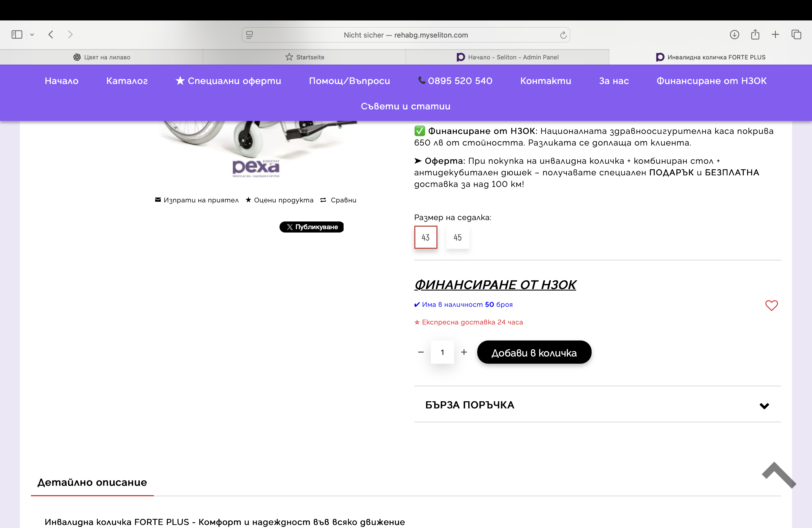Open the ФИНАНСИРАНЕ ОТ НЗОК link
Screen dimensions: 812x528
[x=495, y=285]
